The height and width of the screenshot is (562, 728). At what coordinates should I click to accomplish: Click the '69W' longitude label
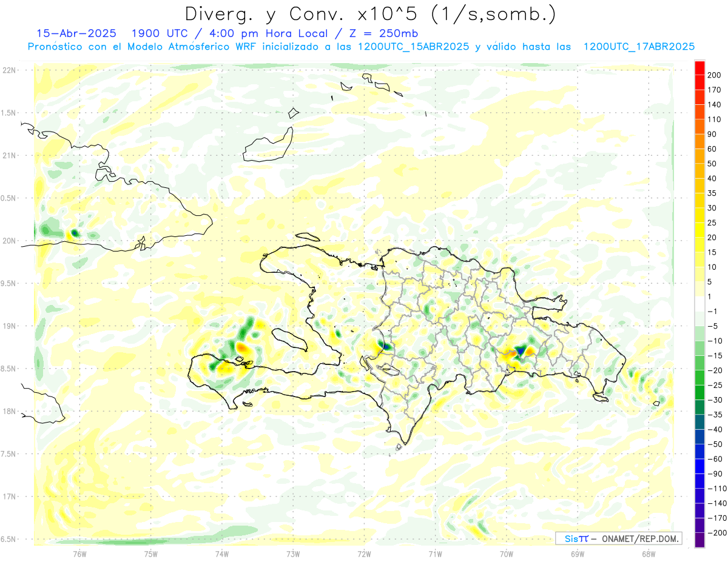[x=577, y=553]
